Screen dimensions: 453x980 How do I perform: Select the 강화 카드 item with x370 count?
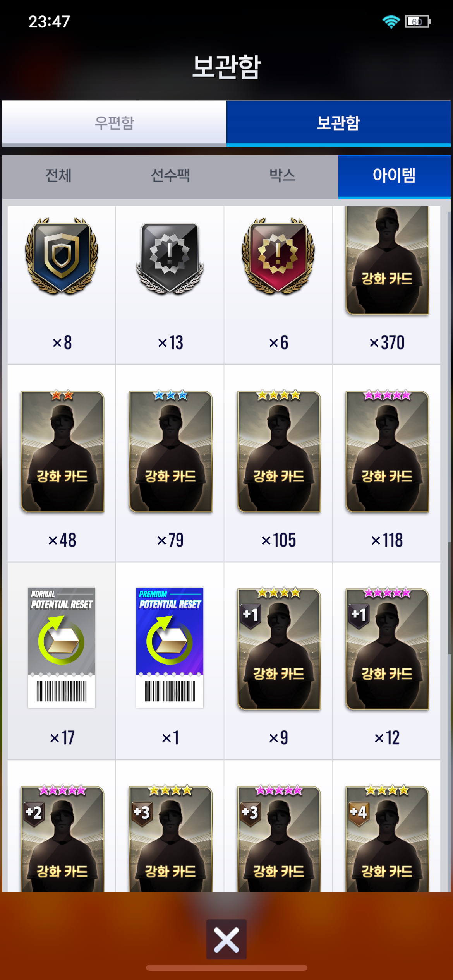coord(386,285)
